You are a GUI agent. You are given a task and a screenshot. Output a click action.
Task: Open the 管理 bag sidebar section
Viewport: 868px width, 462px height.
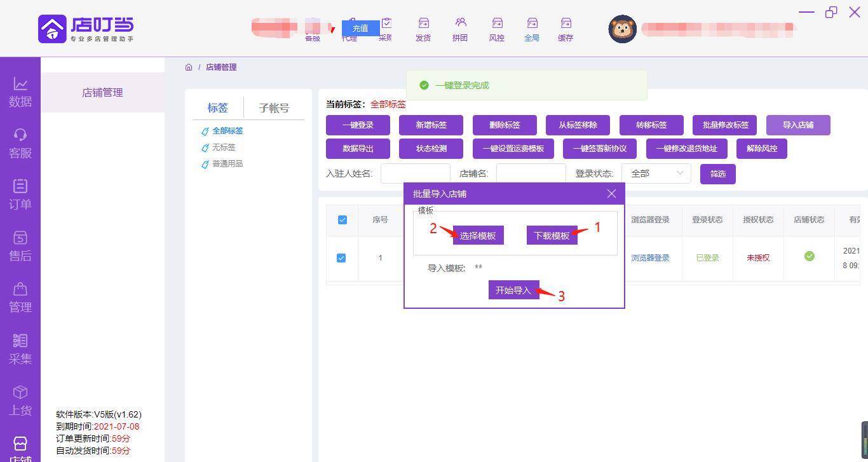(x=20, y=299)
